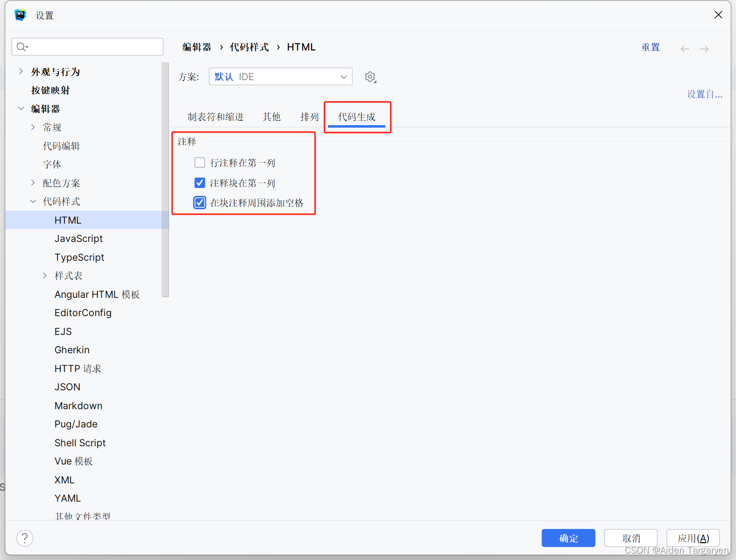Select Markdown code style item
This screenshot has height=560, width=736.
coord(79,406)
